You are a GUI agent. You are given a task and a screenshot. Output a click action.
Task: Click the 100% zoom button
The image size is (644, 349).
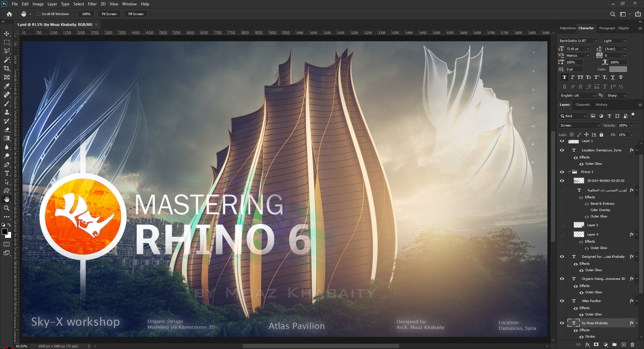[86, 14]
